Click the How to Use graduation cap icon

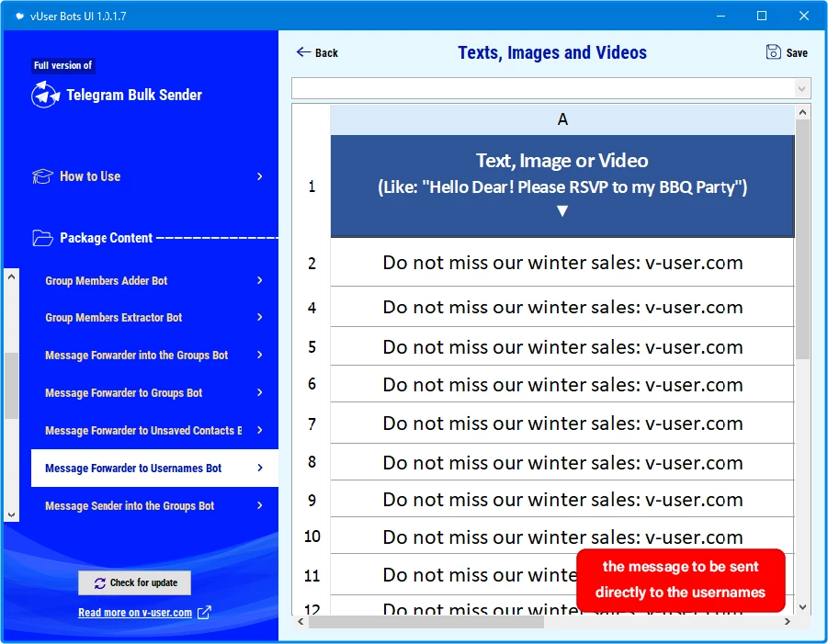coord(42,176)
